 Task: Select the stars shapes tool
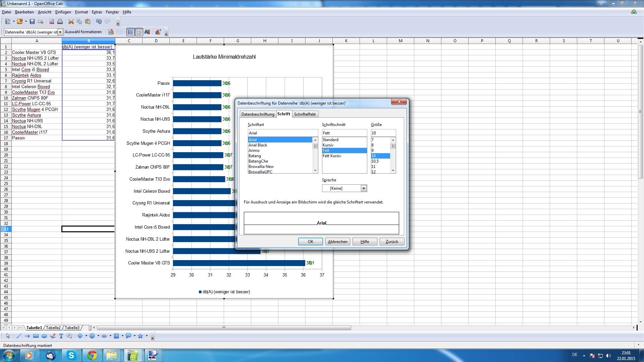(141, 336)
